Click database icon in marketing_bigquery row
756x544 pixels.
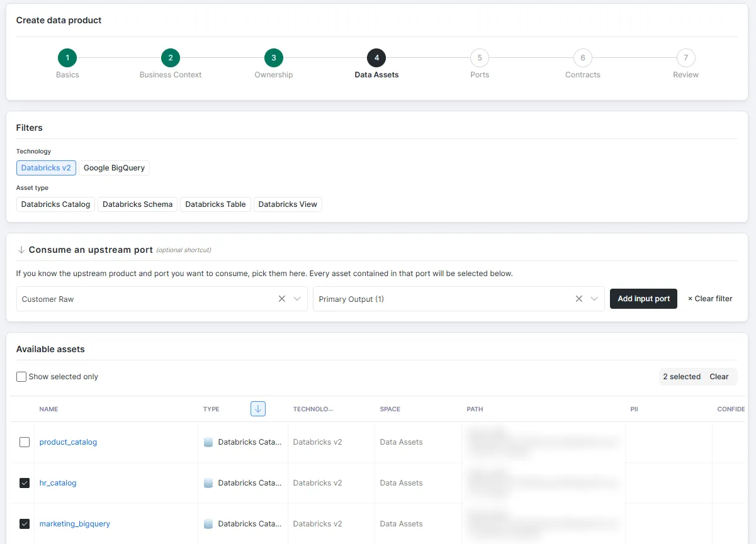pyautogui.click(x=208, y=524)
